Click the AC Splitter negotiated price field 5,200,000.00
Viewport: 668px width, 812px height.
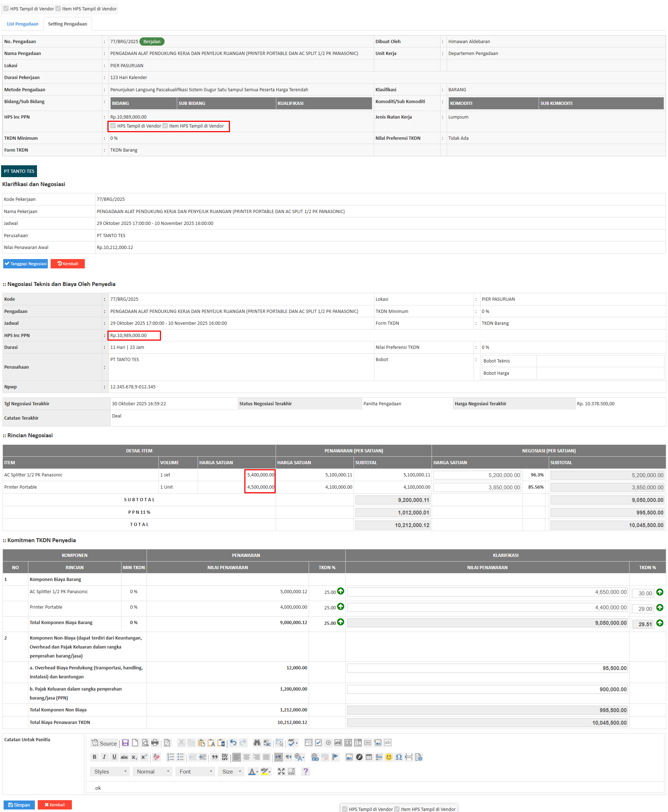pyautogui.click(x=477, y=475)
